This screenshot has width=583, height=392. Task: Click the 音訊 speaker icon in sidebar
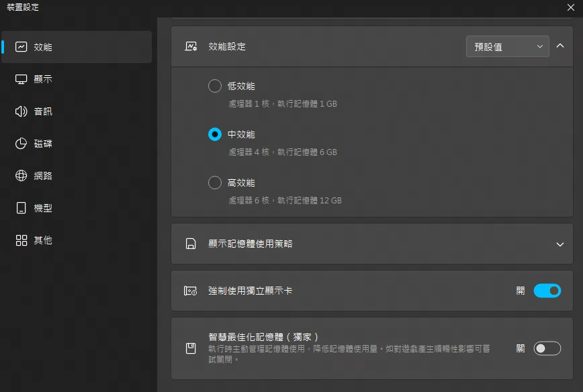21,111
